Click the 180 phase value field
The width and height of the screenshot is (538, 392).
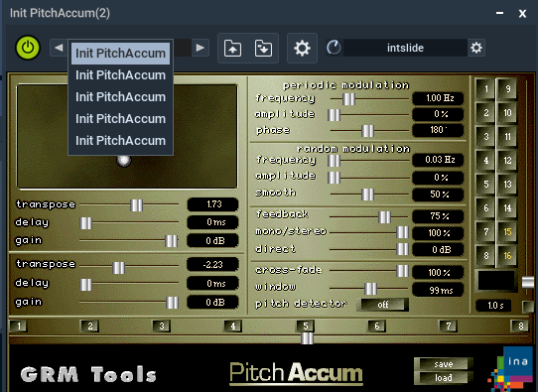438,130
